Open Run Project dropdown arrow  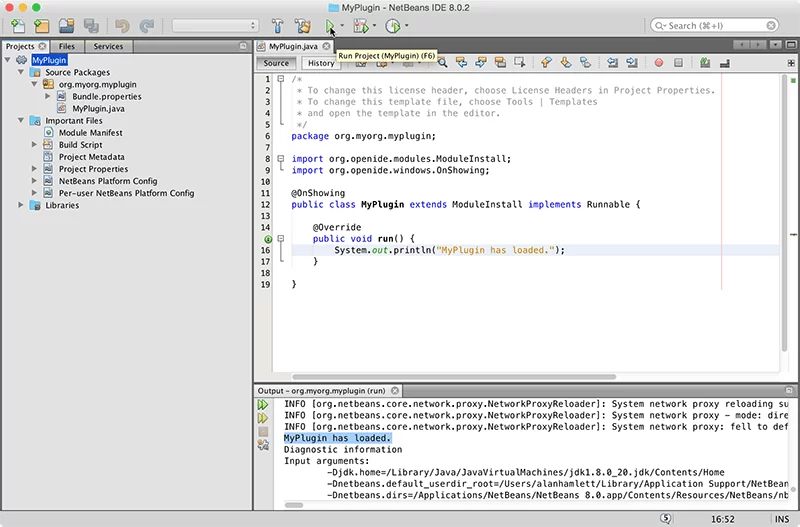click(342, 26)
